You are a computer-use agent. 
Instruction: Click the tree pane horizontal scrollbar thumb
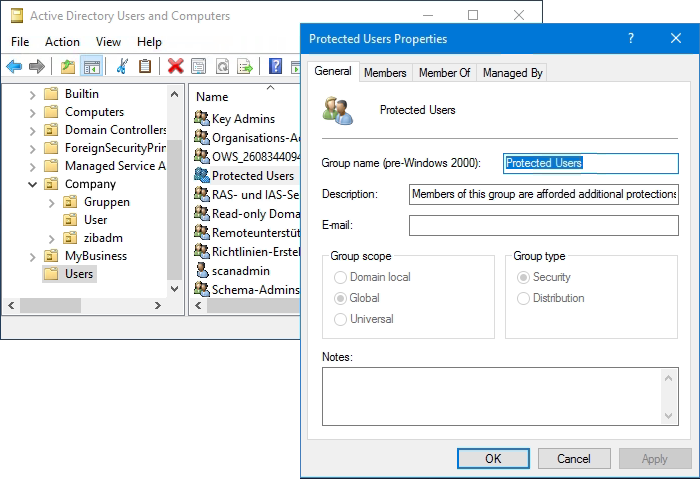(x=50, y=305)
